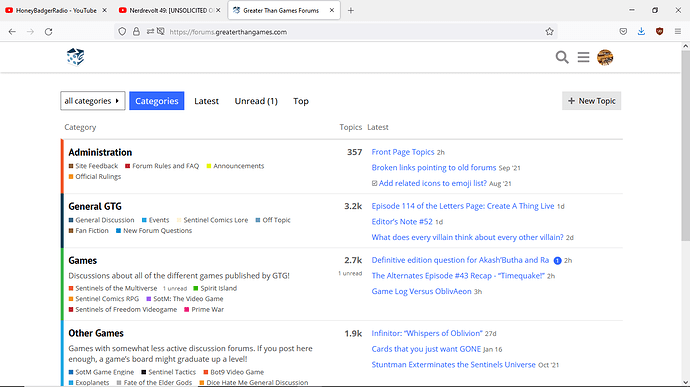This screenshot has width=690, height=387.
Task: Select the Categories nav tab
Action: 157,101
